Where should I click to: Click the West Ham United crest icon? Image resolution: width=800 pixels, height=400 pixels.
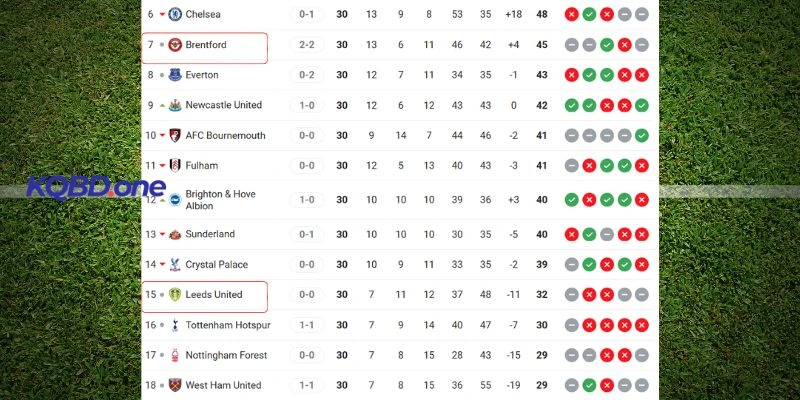tap(175, 385)
